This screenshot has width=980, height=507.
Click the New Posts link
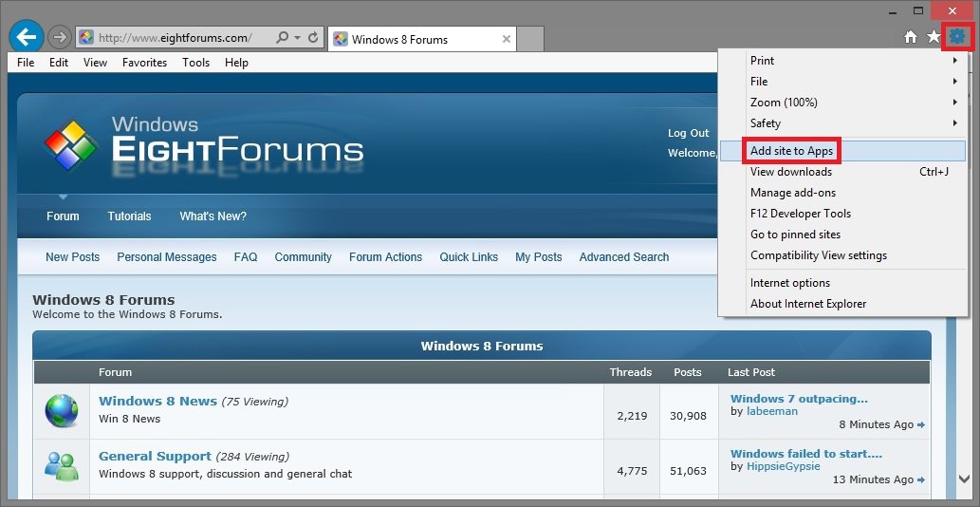pos(72,257)
